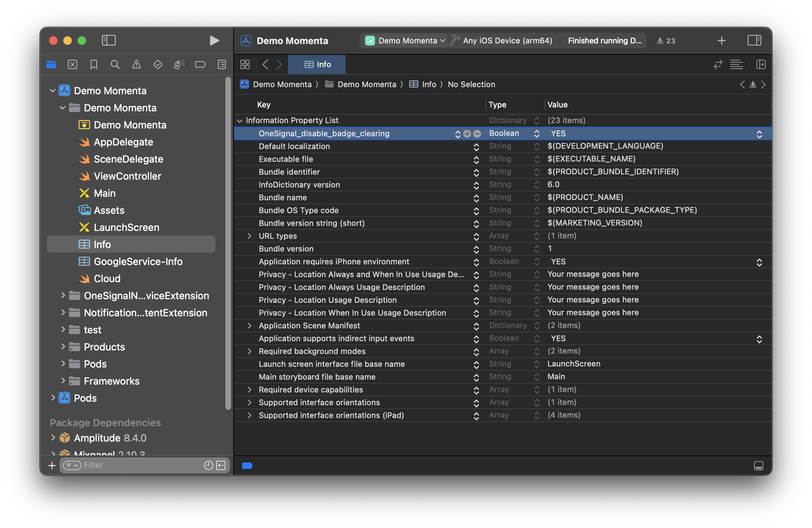Viewport: 812px width, 528px height.
Task: Expand the Amplitude 8.4.0 package
Action: click(53, 438)
